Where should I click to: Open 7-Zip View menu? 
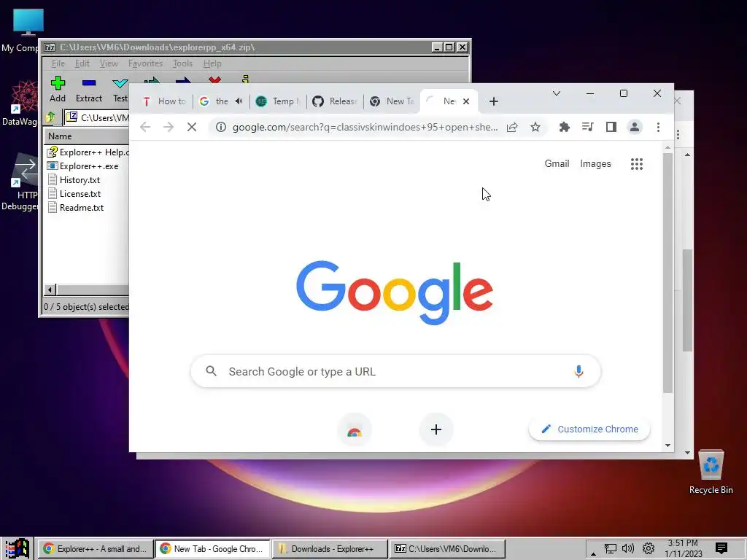point(109,63)
